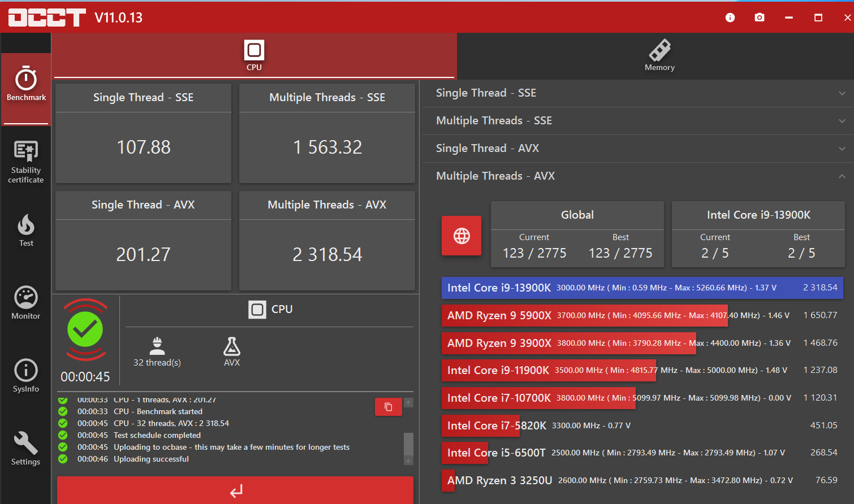Image resolution: width=854 pixels, height=504 pixels.
Task: Select the AMD Ryzen 9 3900X ranking row
Action: click(642, 343)
